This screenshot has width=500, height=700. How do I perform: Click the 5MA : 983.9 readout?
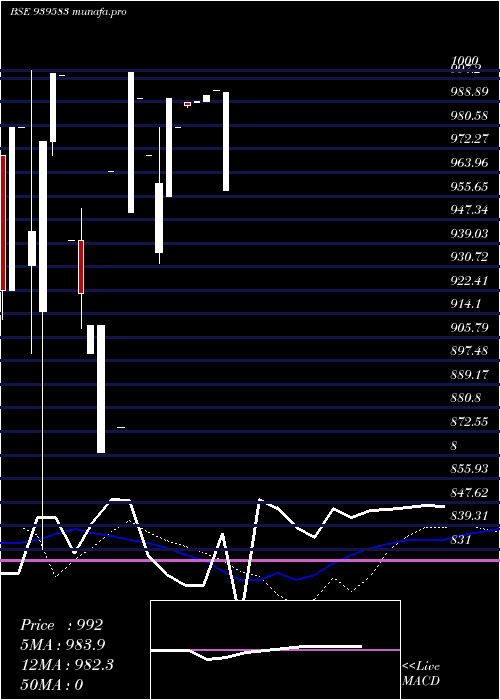(x=63, y=645)
